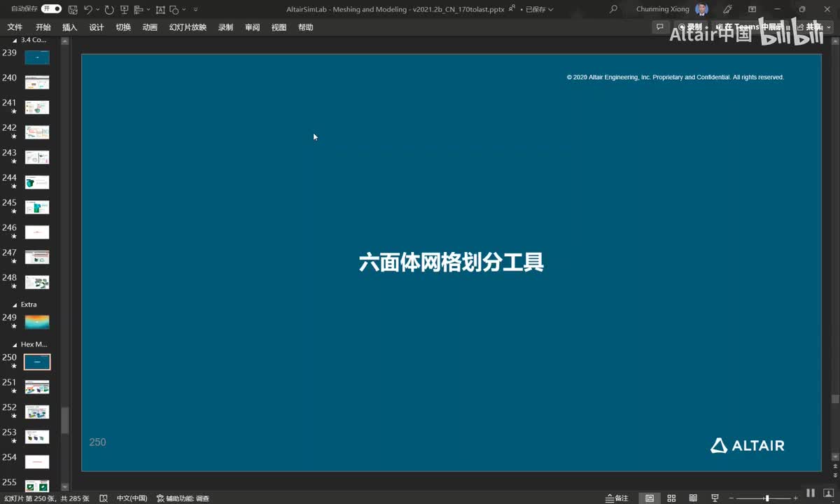This screenshot has height=504, width=840.
Task: Open the 文件 (File) menu
Action: point(15,27)
